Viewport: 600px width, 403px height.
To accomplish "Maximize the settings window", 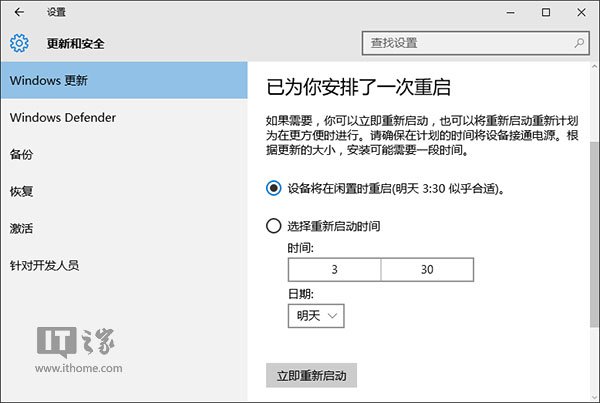I will point(546,12).
